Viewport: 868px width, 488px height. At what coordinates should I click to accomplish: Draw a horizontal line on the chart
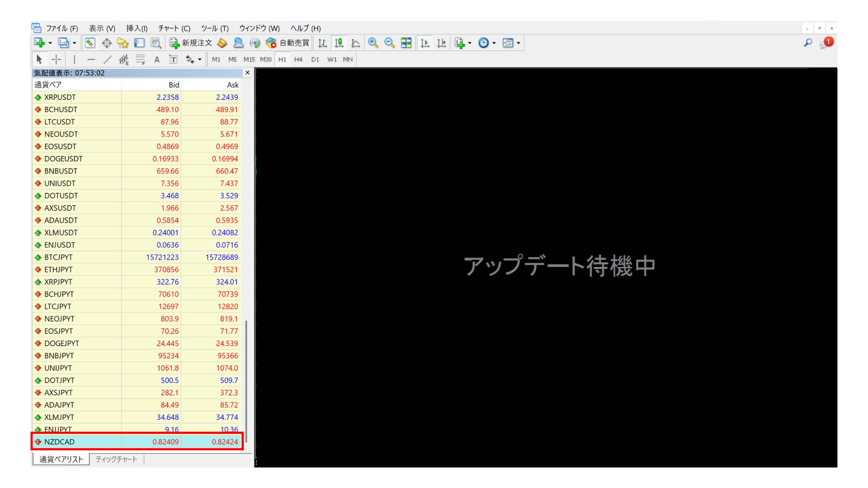pos(91,59)
